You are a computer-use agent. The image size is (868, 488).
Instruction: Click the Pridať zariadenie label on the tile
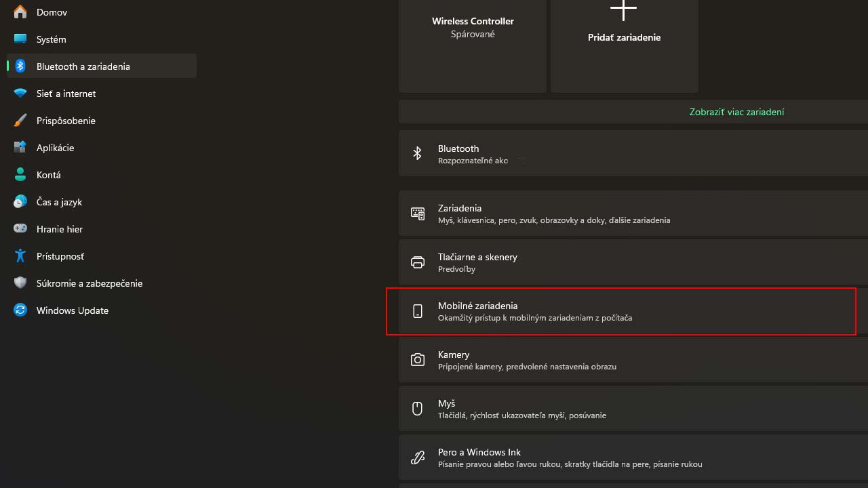(x=624, y=38)
